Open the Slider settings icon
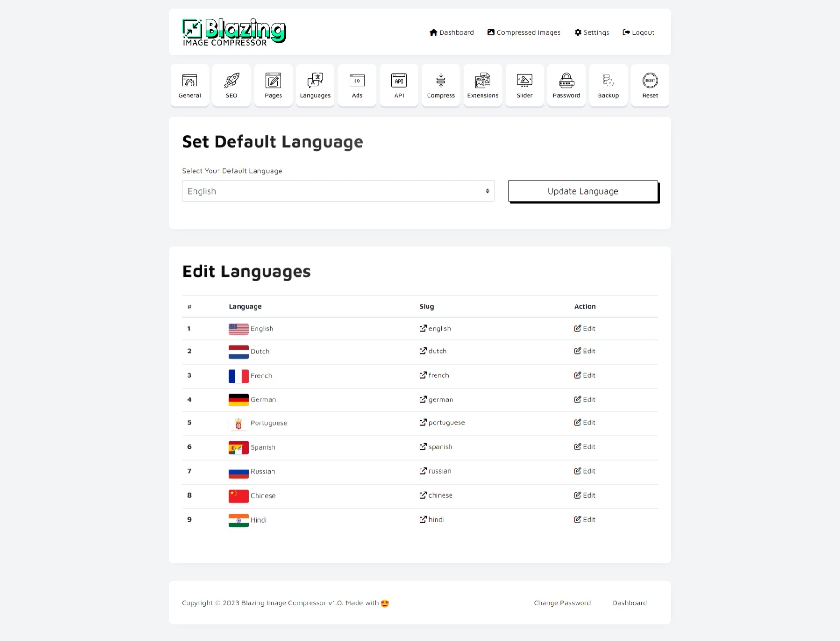840x641 pixels. coord(524,86)
